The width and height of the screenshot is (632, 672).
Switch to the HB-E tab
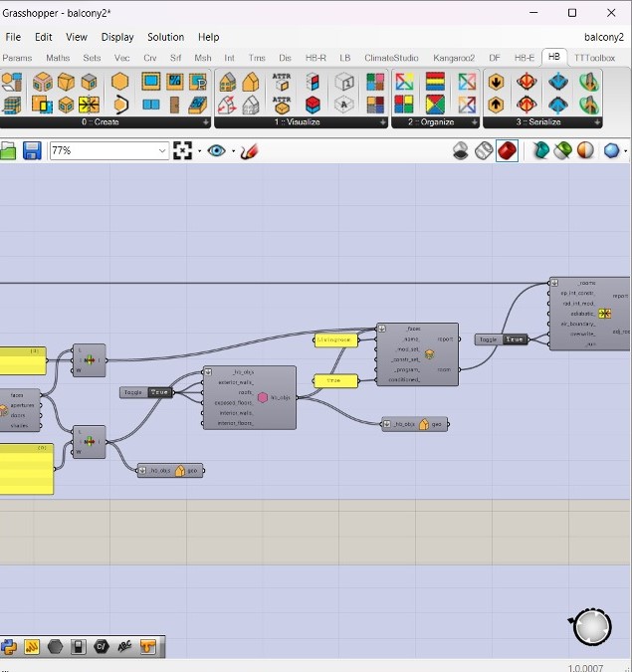coord(525,58)
